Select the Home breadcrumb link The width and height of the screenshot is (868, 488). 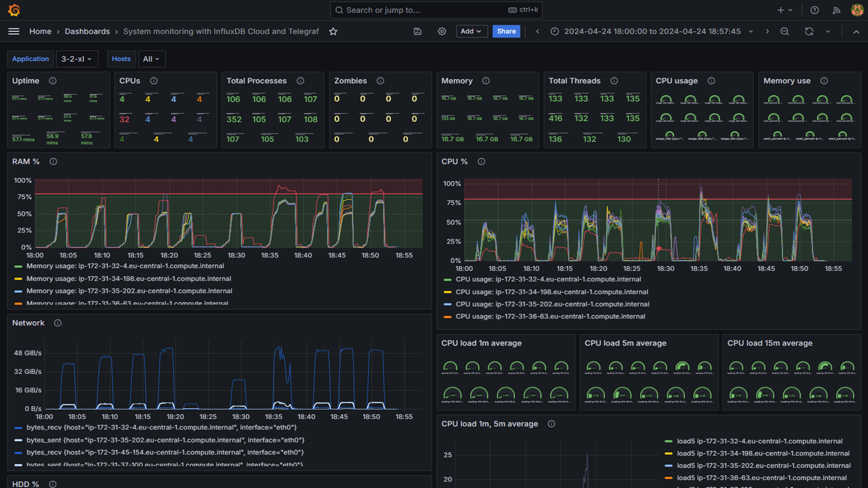(x=40, y=31)
